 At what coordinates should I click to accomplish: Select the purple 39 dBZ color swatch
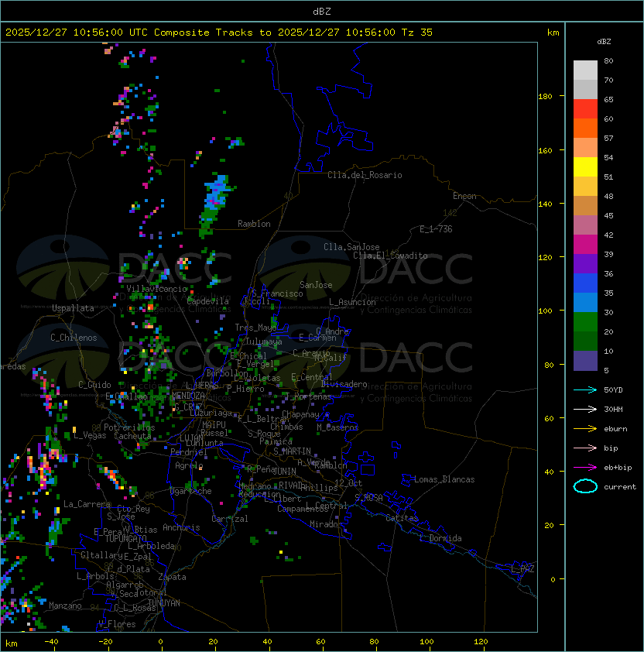click(585, 263)
